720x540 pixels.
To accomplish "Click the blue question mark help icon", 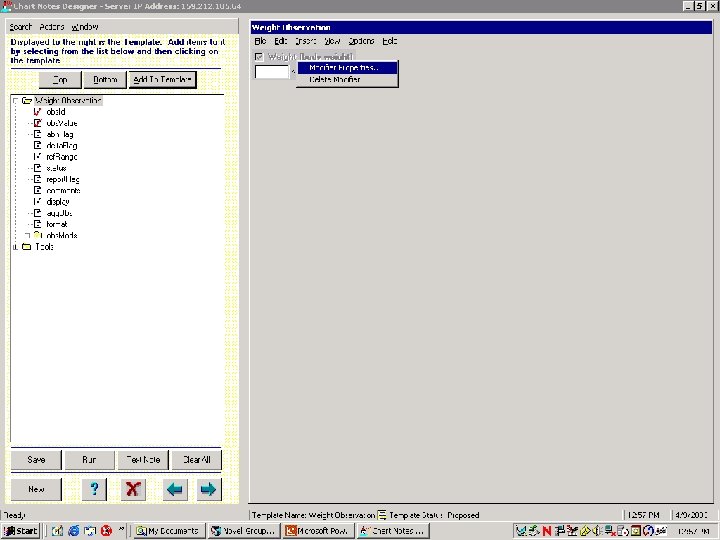I will pos(94,489).
